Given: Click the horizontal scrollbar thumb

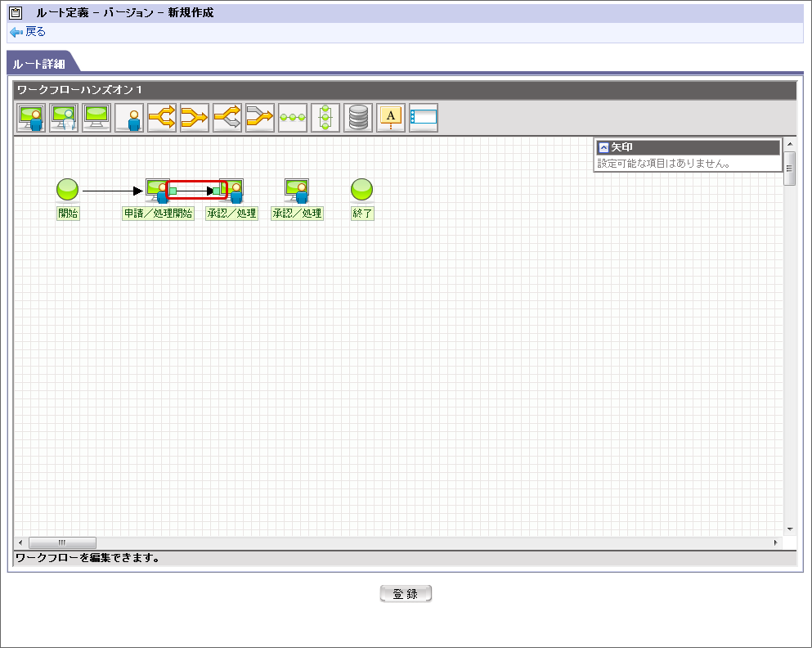Looking at the screenshot, I should click(x=62, y=542).
